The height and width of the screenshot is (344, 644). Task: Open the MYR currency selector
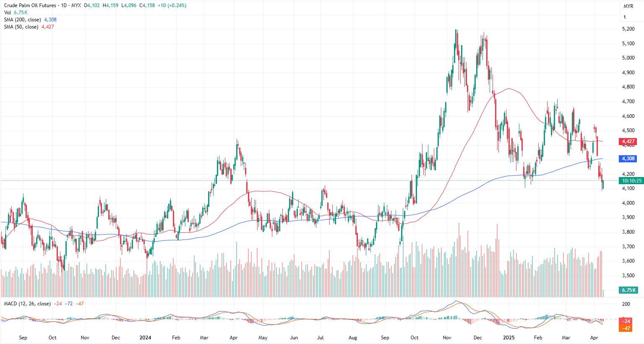628,6
